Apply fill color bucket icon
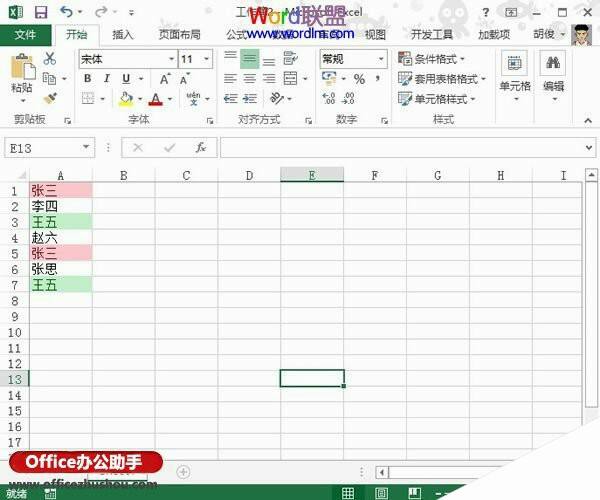This screenshot has width=600, height=500. pyautogui.click(x=126, y=99)
